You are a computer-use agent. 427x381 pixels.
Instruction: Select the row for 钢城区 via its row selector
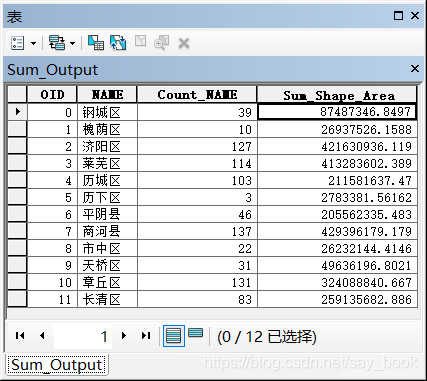(17, 112)
